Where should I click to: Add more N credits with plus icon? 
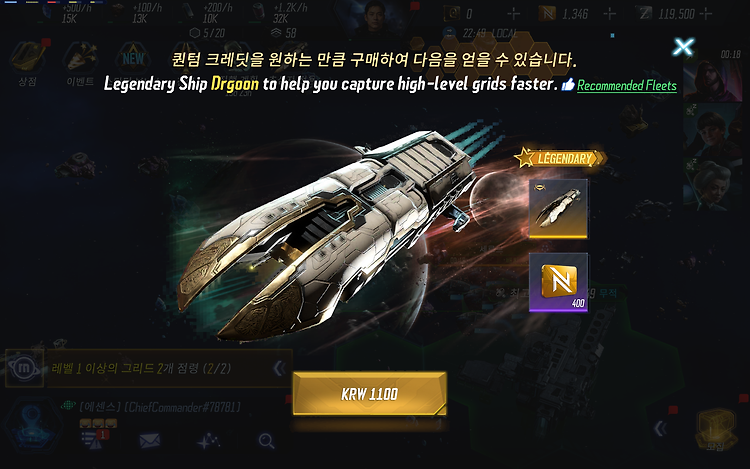click(609, 14)
